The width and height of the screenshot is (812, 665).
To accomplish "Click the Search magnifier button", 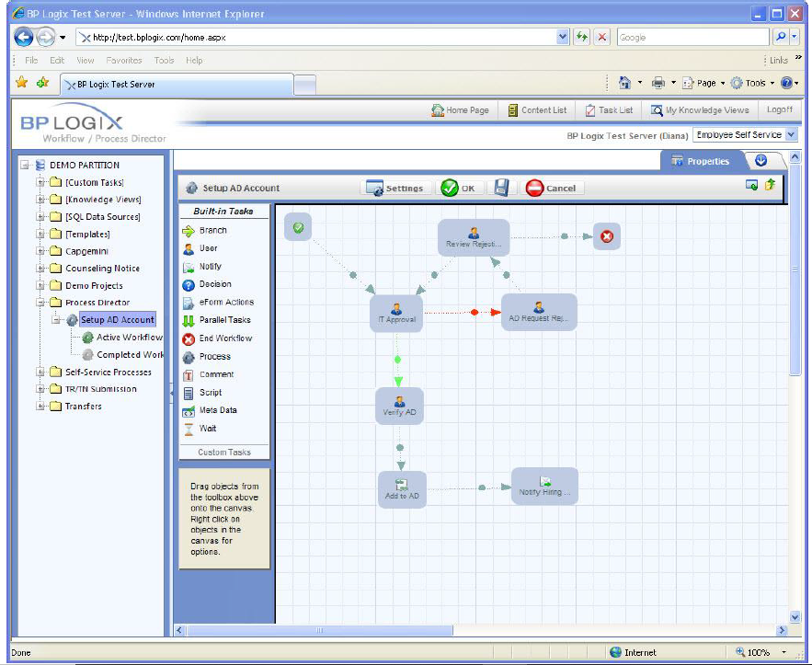I will point(781,38).
